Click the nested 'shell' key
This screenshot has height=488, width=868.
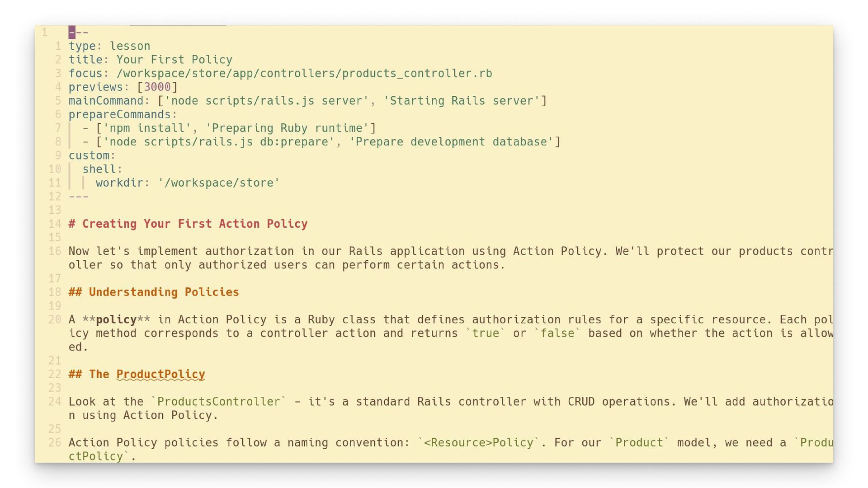99,169
